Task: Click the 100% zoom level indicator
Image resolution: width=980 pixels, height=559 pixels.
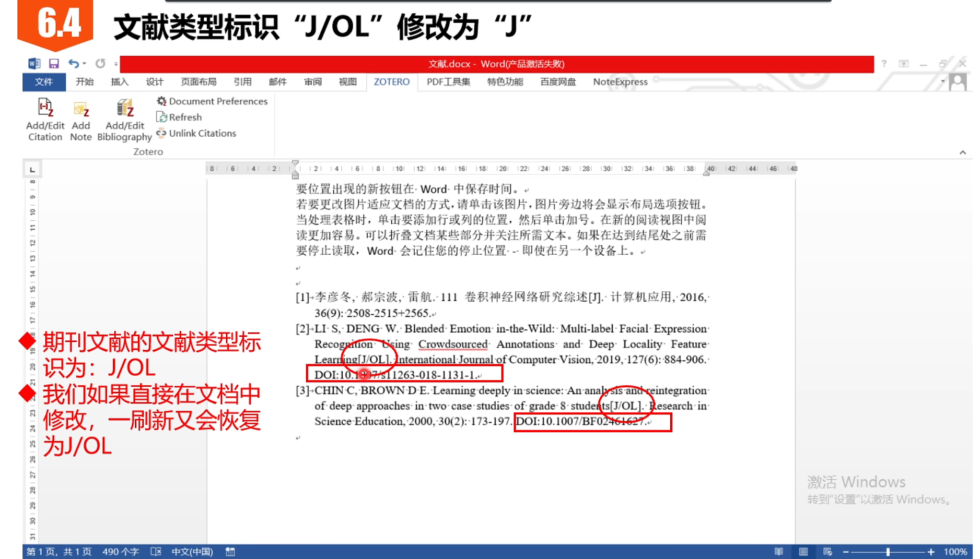Action: 956,551
